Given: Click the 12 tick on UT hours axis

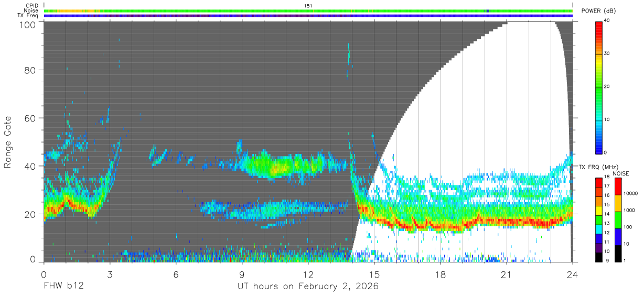Looking at the screenshot, I should point(308,274).
